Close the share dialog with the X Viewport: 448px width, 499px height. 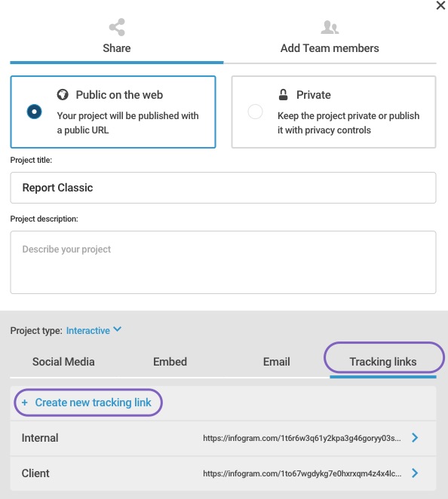click(x=440, y=5)
